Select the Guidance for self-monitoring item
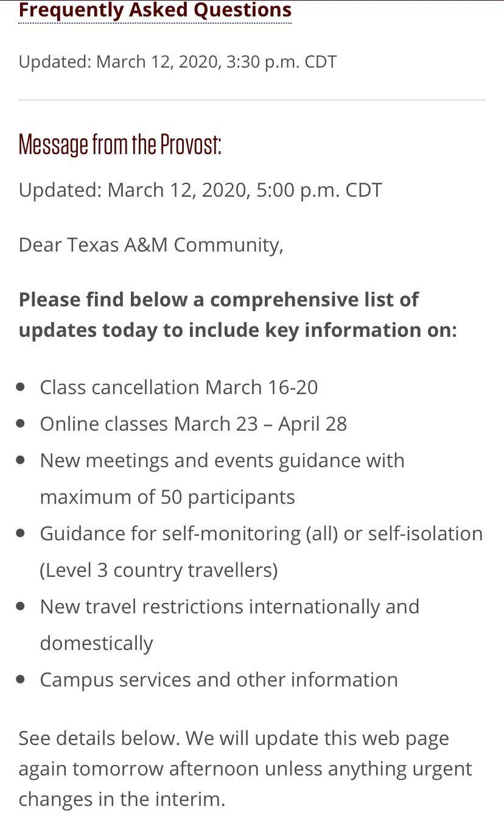The width and height of the screenshot is (504, 826). [261, 533]
